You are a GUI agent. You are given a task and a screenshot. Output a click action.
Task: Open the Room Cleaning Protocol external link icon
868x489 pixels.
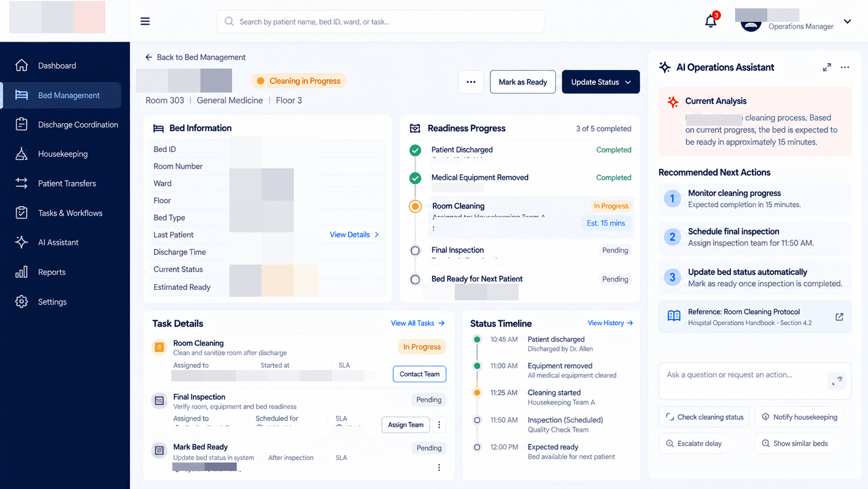[x=839, y=317]
